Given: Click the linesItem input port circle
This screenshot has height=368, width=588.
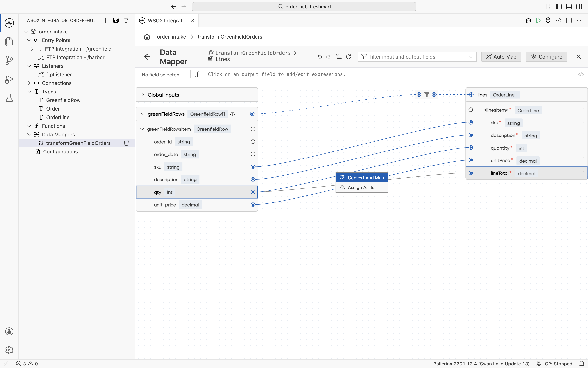Looking at the screenshot, I should [x=471, y=110].
